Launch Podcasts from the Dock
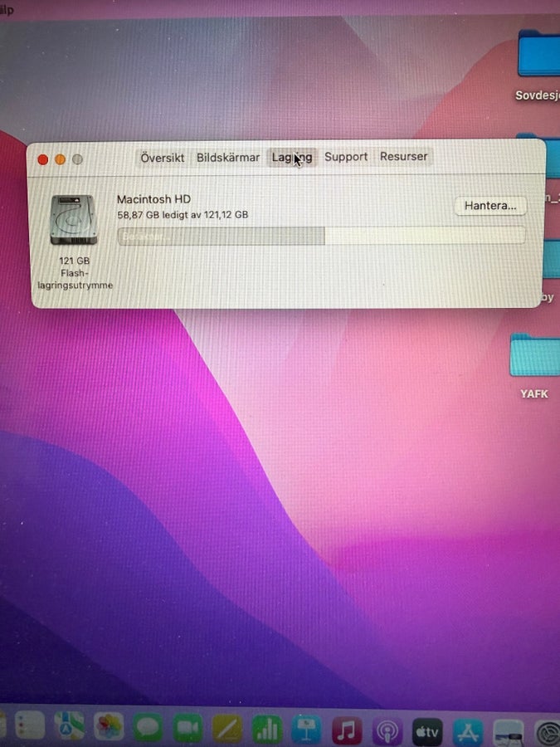This screenshot has height=747, width=560. click(x=387, y=730)
